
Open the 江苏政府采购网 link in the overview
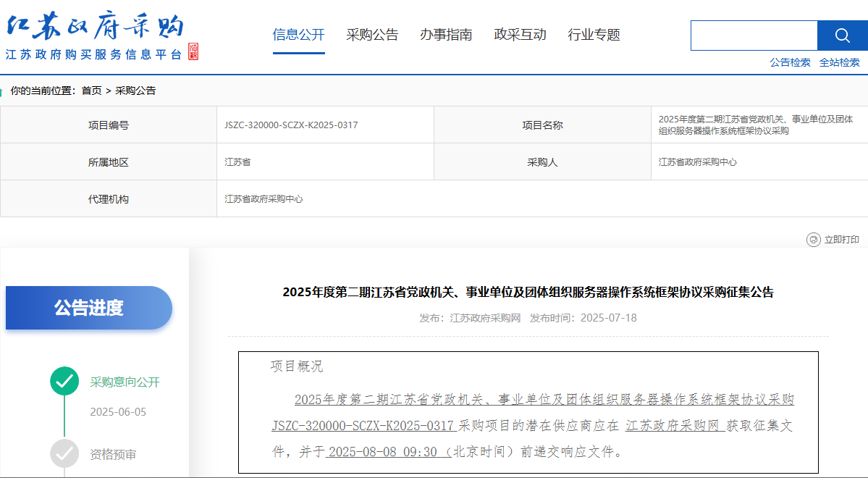coord(674,426)
